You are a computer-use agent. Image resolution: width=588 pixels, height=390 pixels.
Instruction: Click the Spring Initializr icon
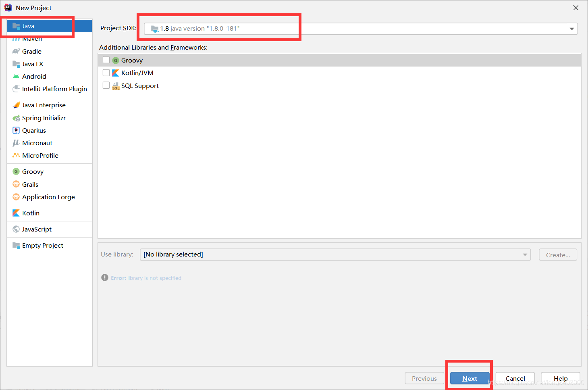click(16, 118)
